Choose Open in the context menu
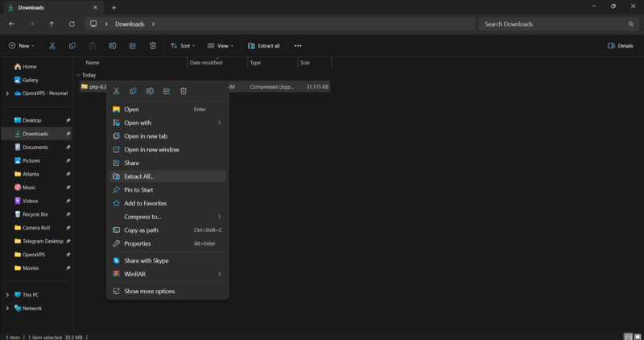The height and width of the screenshot is (340, 644). pos(167,110)
